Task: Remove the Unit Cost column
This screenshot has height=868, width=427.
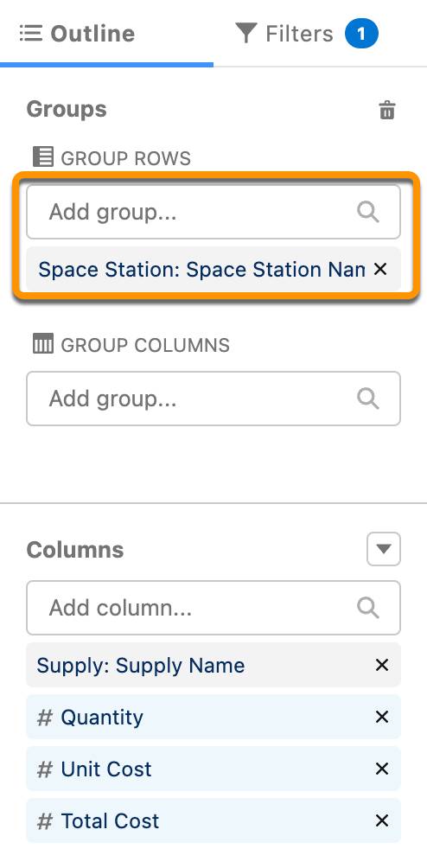Action: 382,769
